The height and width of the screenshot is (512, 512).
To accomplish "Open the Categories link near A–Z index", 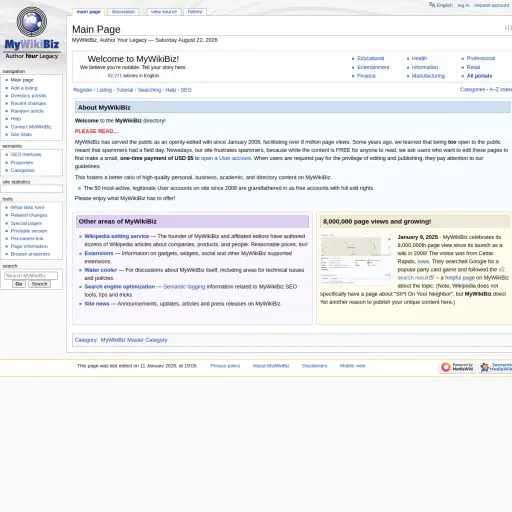I will [x=473, y=90].
